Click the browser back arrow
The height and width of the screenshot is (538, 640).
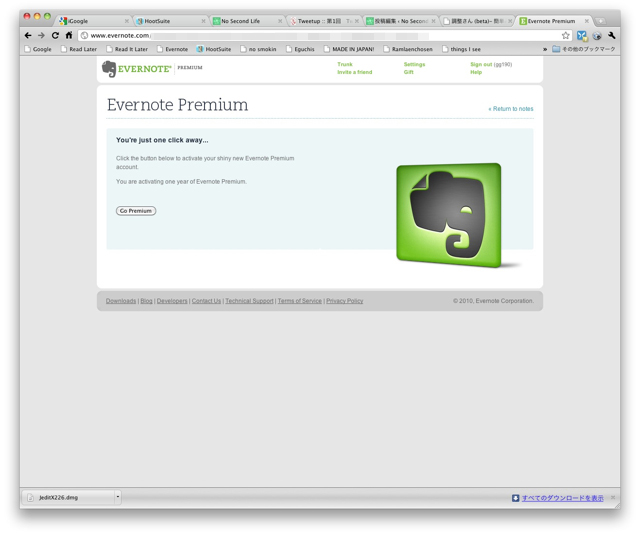(28, 35)
